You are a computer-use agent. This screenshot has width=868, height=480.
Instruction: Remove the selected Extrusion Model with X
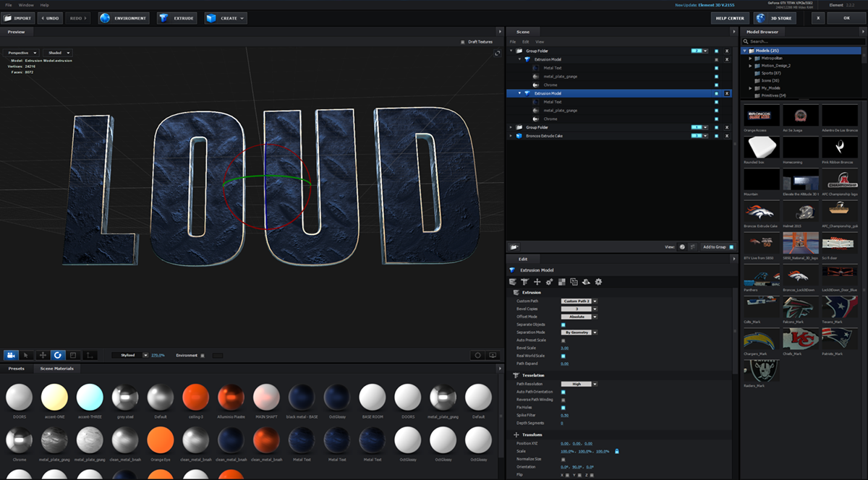coord(727,93)
